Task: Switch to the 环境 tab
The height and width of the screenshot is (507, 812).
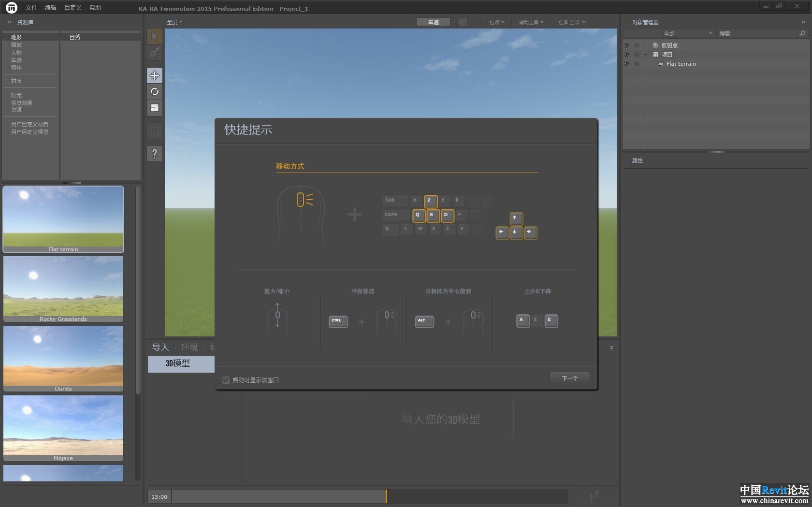Action: tap(189, 347)
